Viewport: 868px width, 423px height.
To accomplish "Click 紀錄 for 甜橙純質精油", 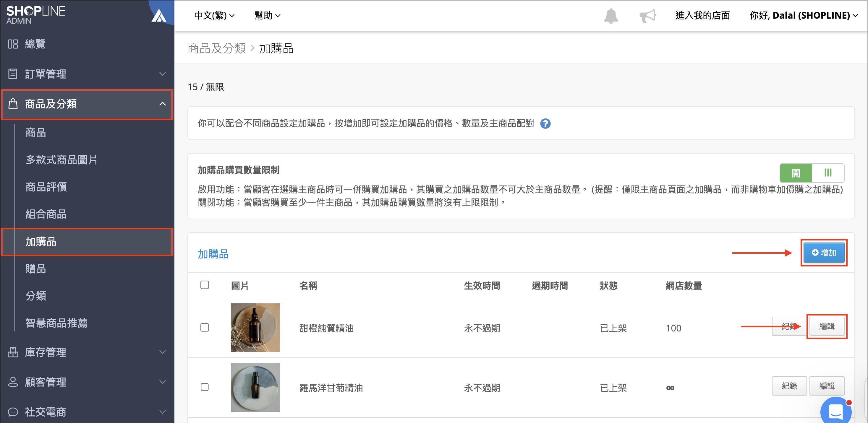I will [x=789, y=326].
